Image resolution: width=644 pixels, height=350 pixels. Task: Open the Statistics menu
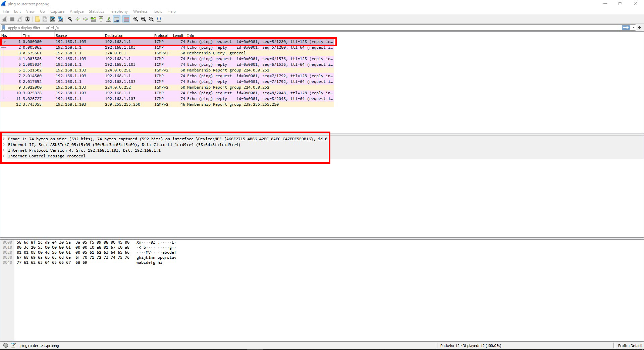pos(96,11)
